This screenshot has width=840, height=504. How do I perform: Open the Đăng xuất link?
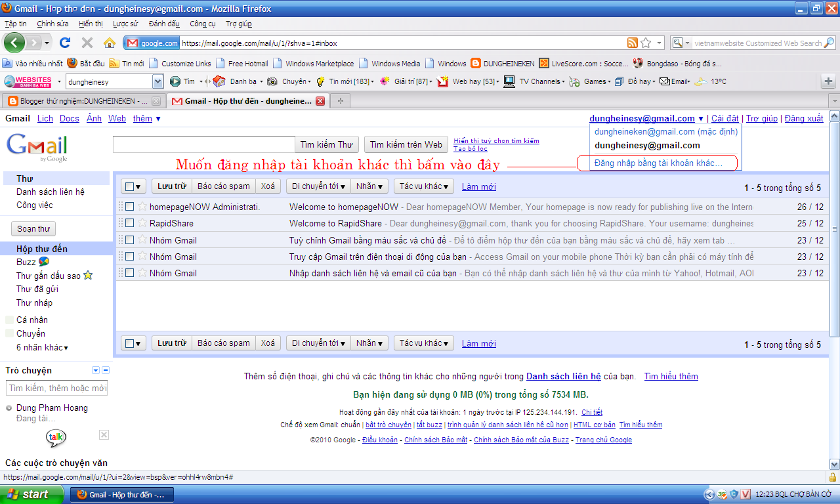(804, 119)
